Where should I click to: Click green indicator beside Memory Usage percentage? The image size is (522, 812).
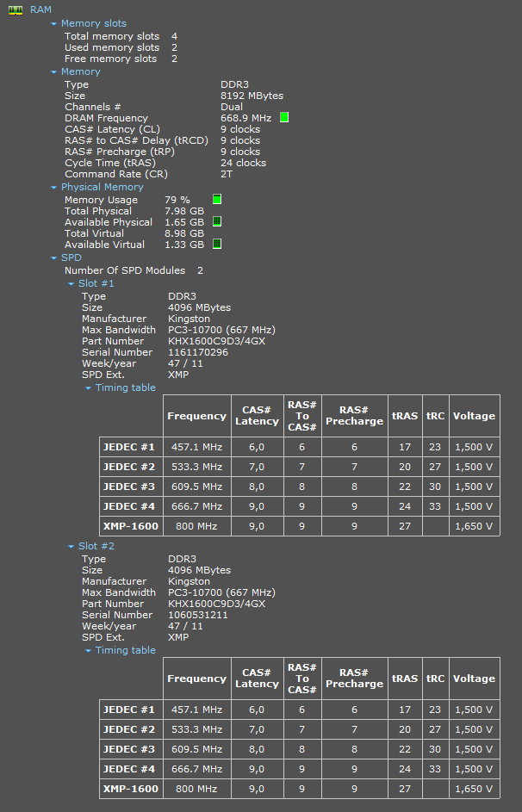click(x=217, y=200)
